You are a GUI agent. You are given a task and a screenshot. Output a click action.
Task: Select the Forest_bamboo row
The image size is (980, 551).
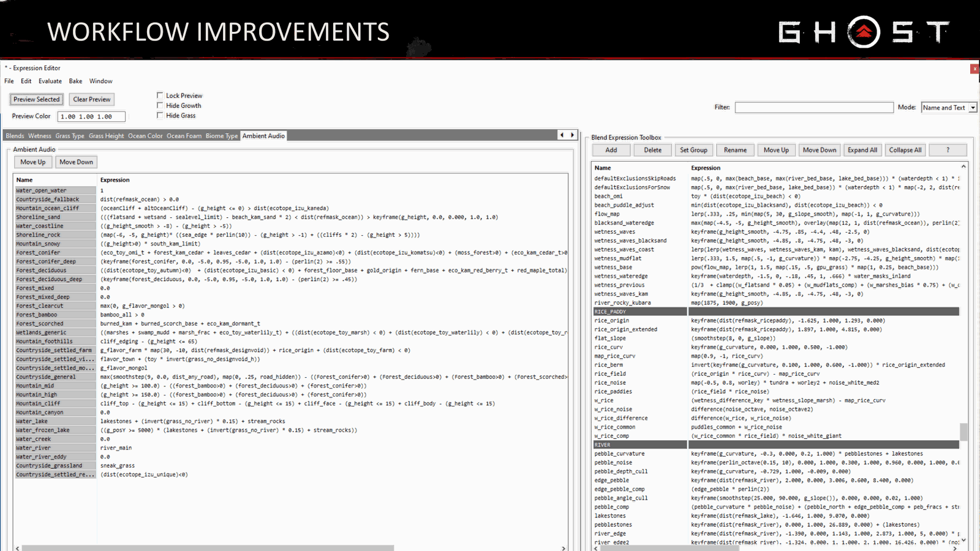(x=292, y=315)
